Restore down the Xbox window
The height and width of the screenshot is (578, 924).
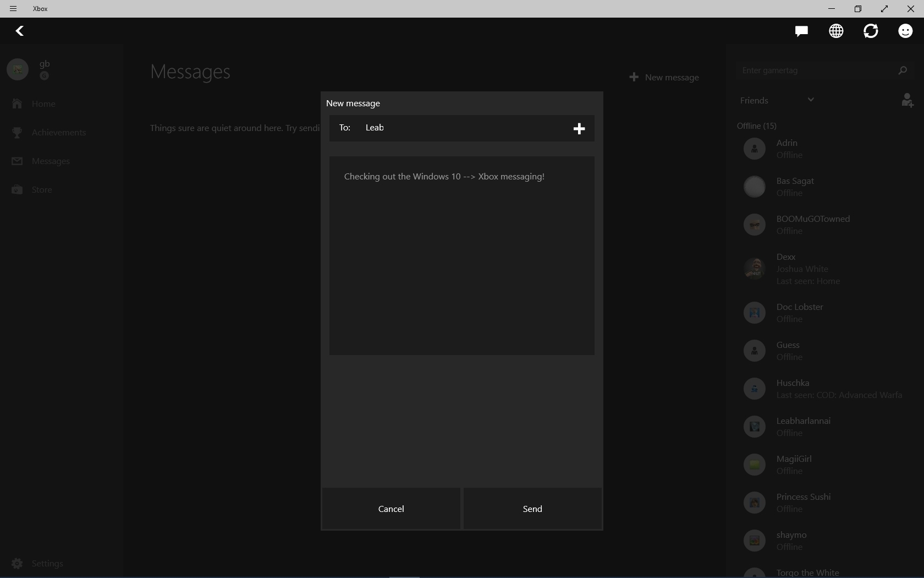[858, 9]
